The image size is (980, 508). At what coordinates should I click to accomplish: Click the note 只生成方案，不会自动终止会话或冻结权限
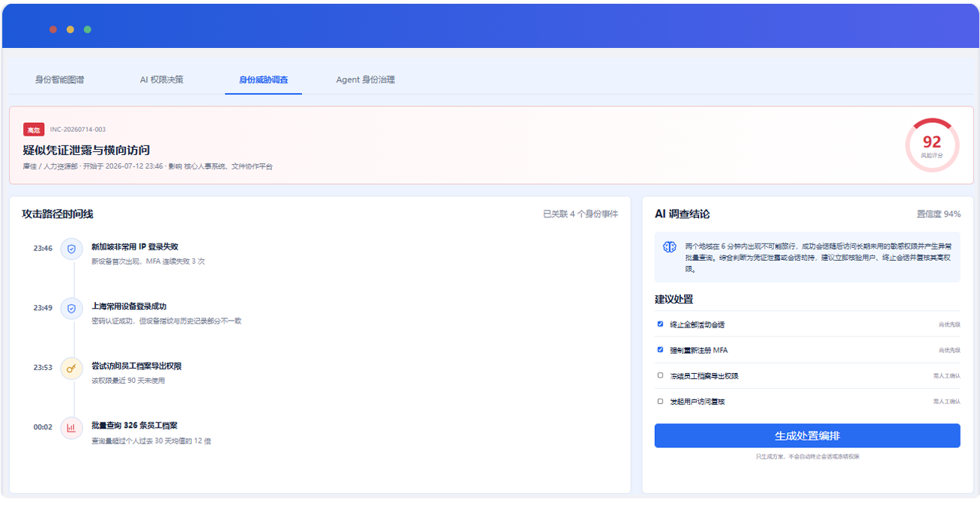click(x=808, y=456)
